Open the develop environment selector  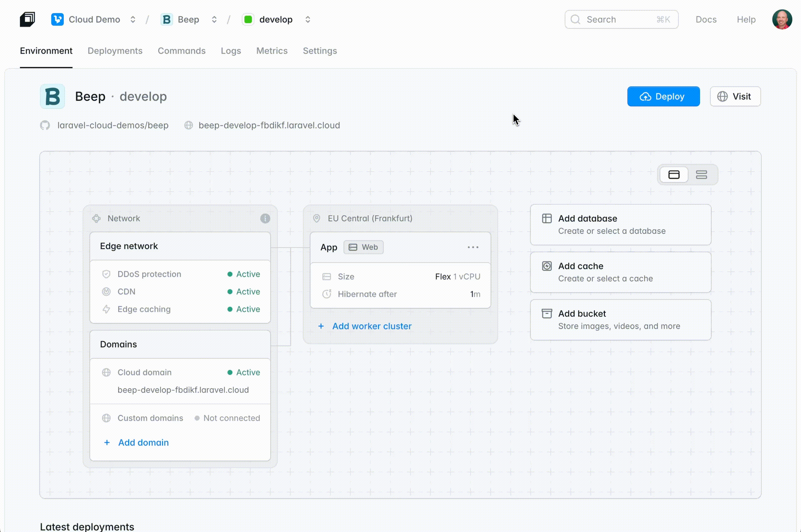[x=307, y=19]
